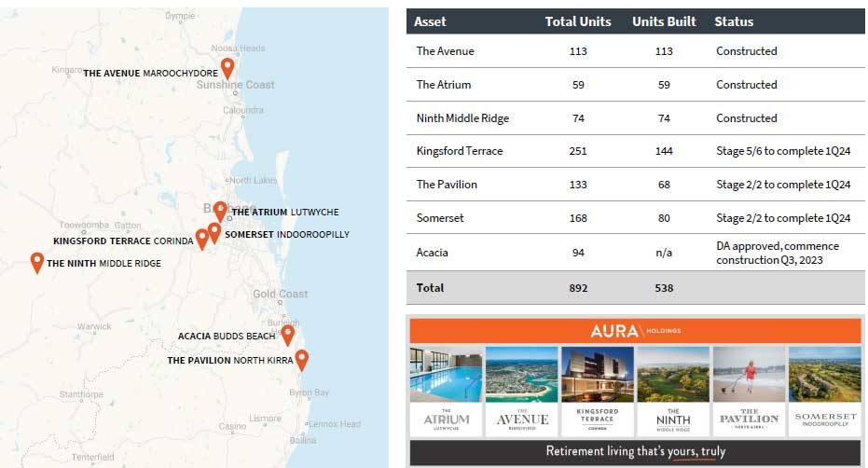Select 'Somerset' asset cell
Viewport: 868px width, 468px height.
pos(440,218)
